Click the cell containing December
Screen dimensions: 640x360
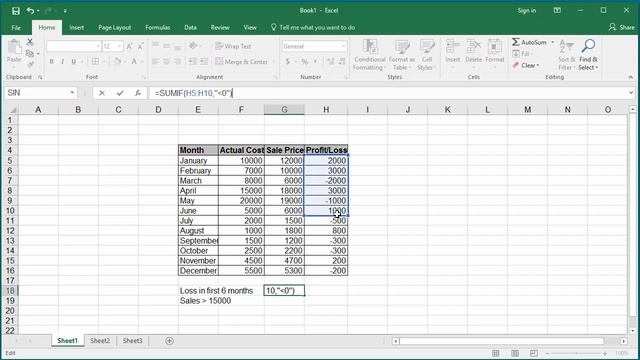coord(198,271)
